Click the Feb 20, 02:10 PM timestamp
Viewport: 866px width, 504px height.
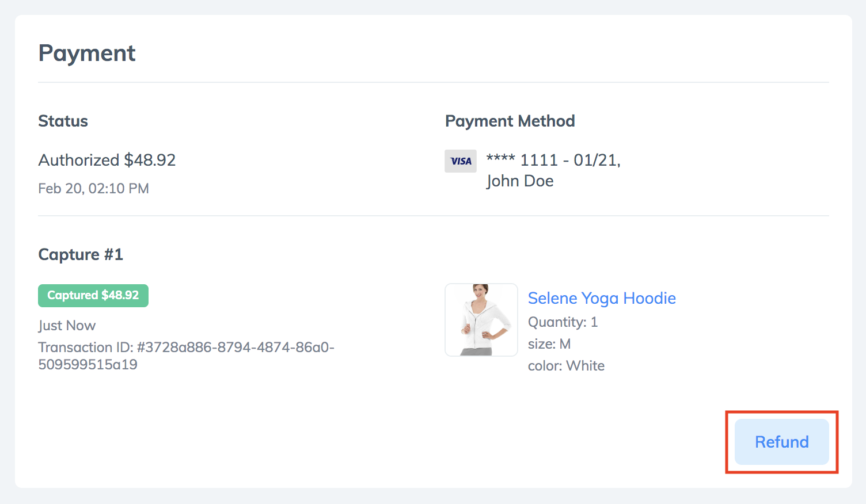(x=93, y=189)
